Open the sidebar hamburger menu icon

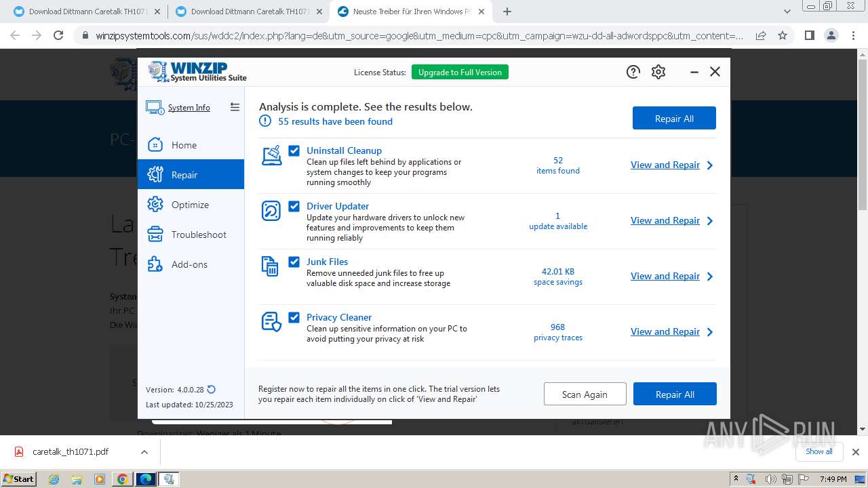pos(235,107)
